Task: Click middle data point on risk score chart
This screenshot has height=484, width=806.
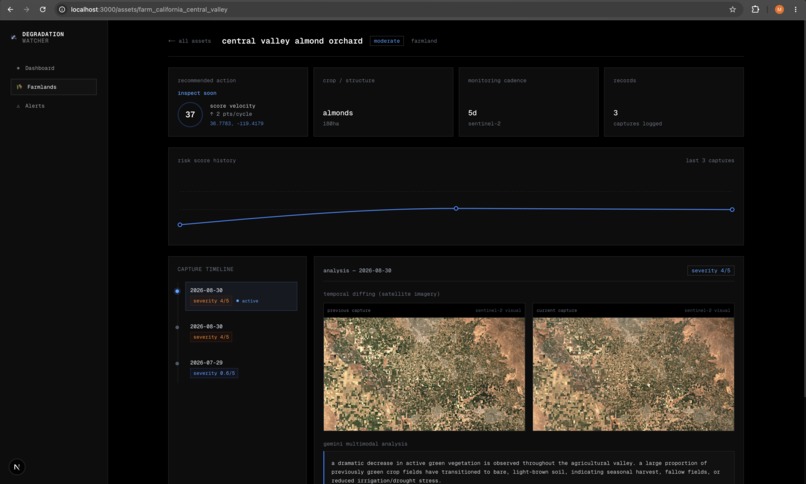Action: pos(456,209)
